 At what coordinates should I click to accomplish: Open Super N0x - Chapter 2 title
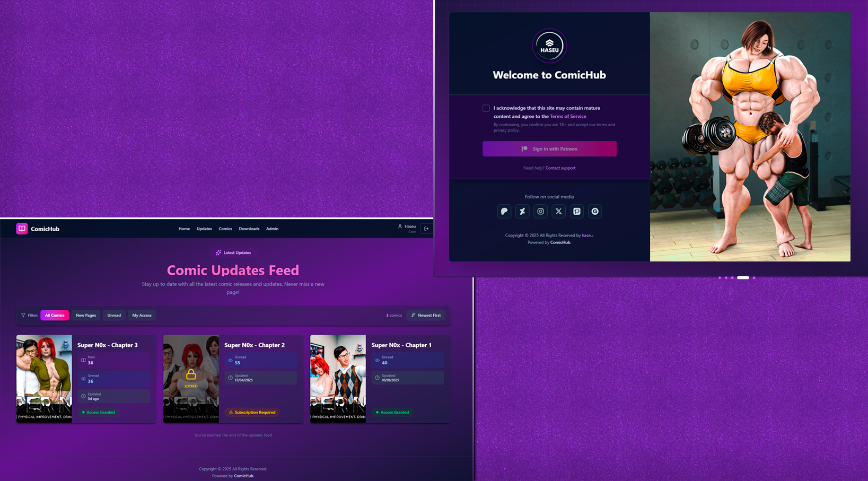255,345
